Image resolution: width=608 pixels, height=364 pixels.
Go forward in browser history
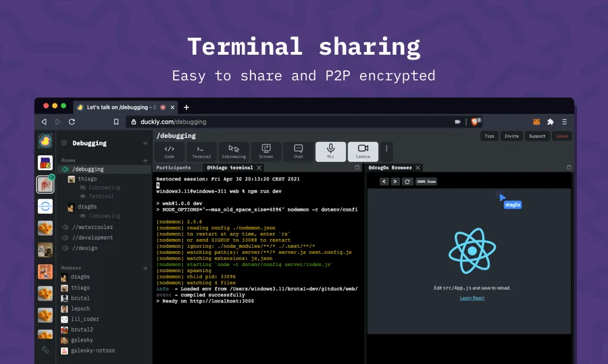[58, 122]
